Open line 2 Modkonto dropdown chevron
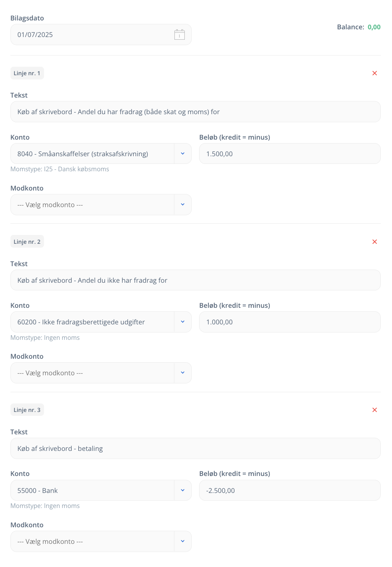 coord(183,373)
